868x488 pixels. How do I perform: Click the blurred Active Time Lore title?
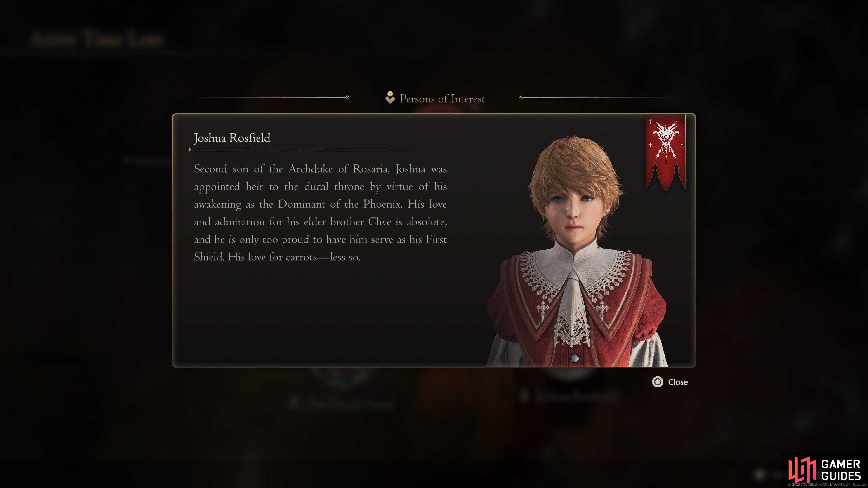click(x=97, y=39)
